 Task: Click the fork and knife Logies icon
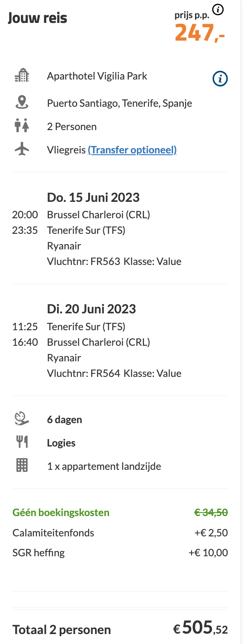tap(22, 442)
